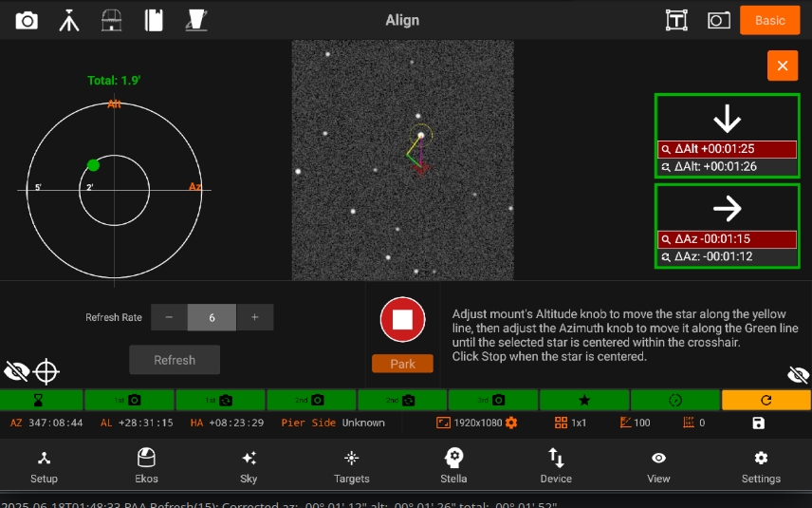Screen dimensions: 812x508
Task: Open the dome observatory module icon
Action: coord(111,21)
